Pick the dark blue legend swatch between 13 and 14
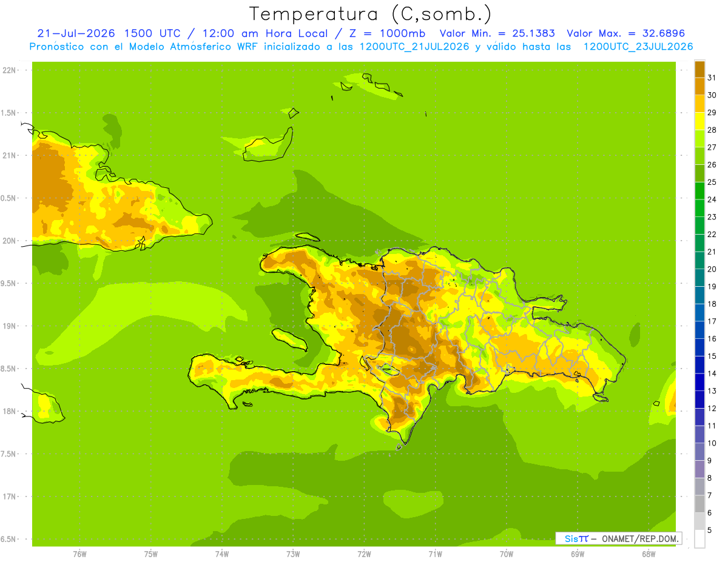 [699, 381]
